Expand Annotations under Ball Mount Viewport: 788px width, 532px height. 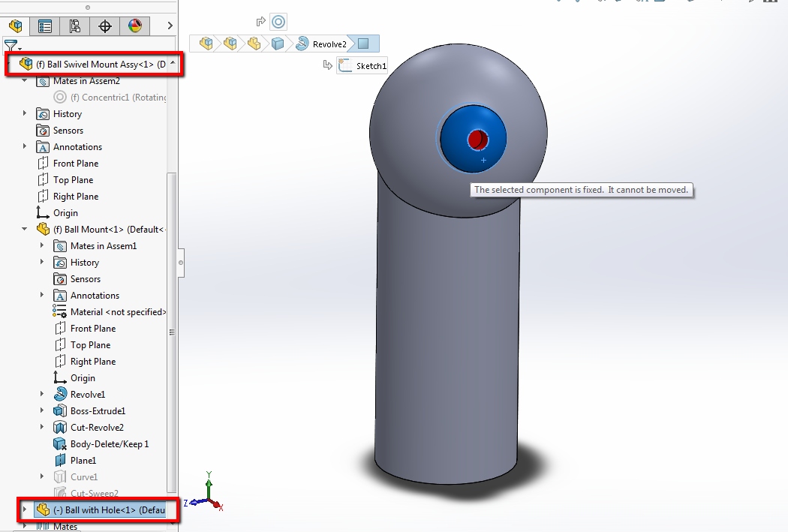[x=42, y=295]
